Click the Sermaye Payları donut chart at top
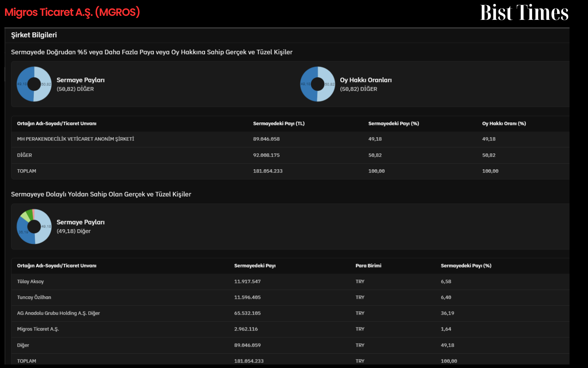This screenshot has height=368, width=588. [34, 84]
